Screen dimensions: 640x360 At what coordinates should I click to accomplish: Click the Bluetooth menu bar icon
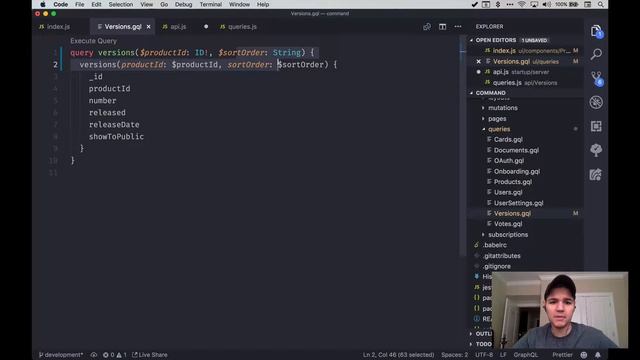(x=498, y=4)
